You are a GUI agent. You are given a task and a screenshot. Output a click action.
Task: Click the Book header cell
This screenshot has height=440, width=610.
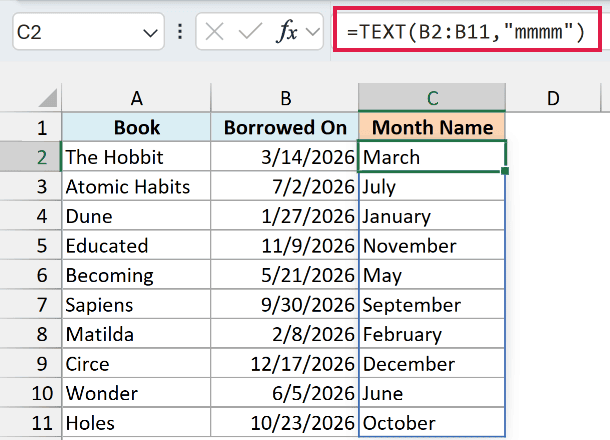pyautogui.click(x=136, y=127)
